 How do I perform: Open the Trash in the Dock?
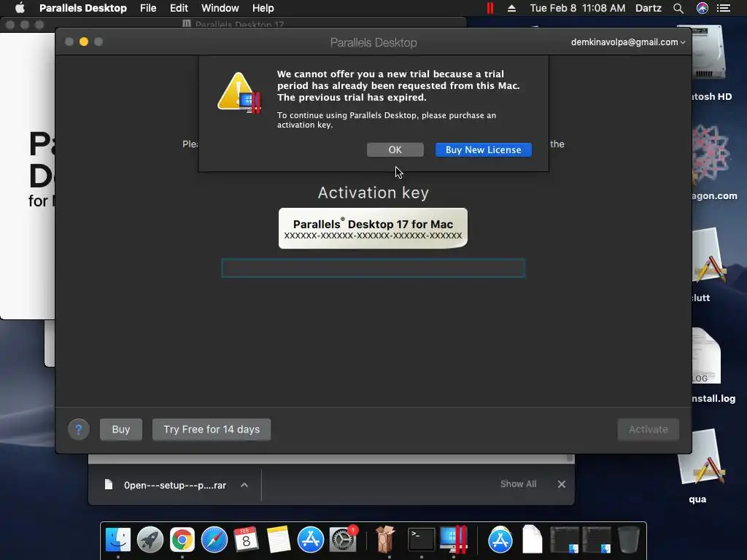click(628, 540)
